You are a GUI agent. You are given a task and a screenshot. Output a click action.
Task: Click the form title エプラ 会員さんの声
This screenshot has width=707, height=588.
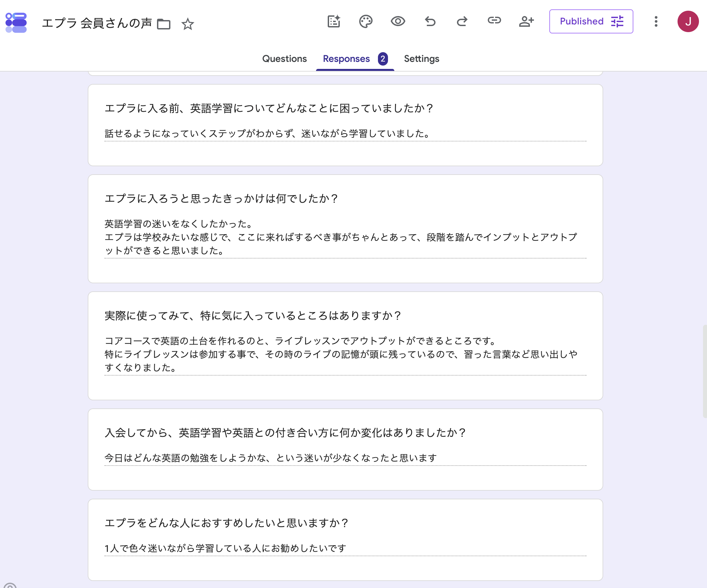coord(97,23)
